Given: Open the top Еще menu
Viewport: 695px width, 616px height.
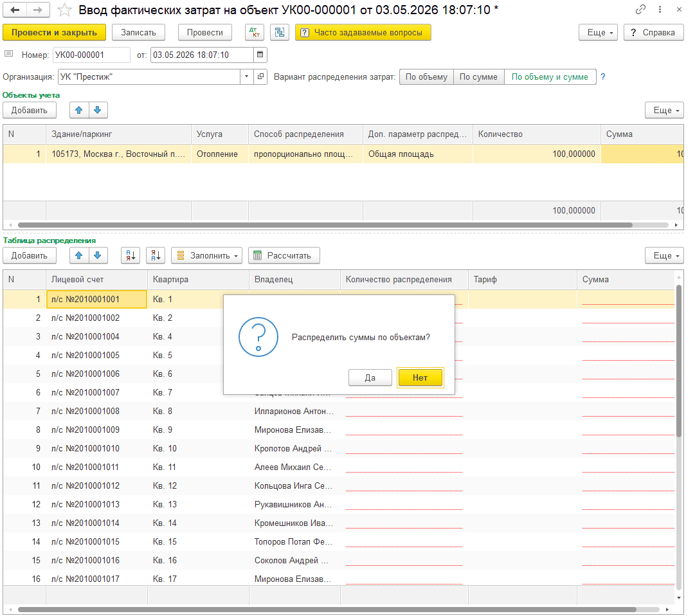Looking at the screenshot, I should [x=598, y=32].
